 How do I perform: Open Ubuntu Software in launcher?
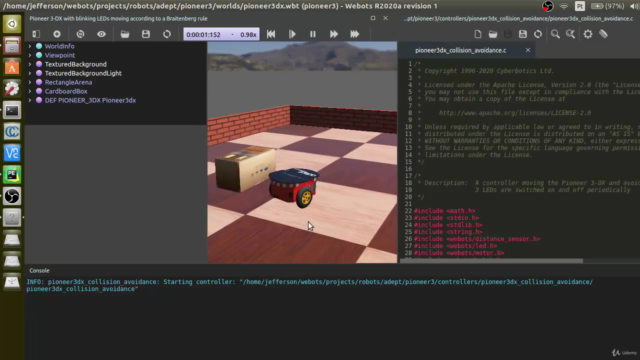[x=12, y=67]
